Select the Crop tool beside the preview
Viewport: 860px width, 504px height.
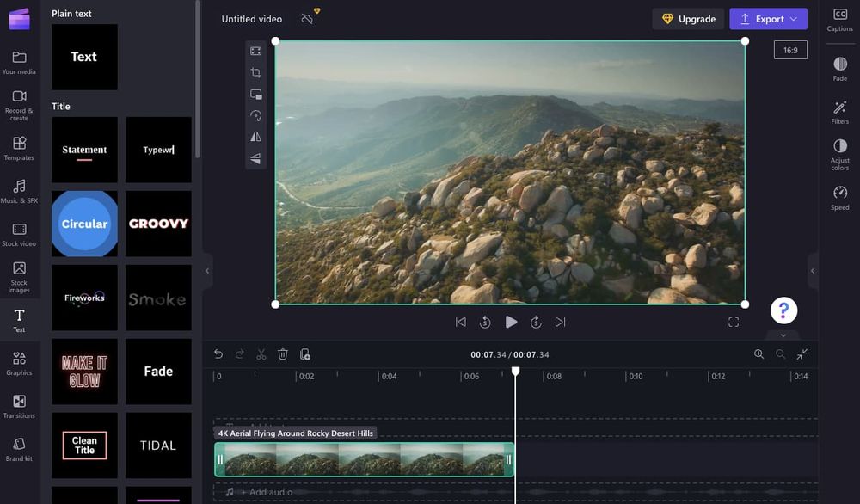[x=255, y=72]
